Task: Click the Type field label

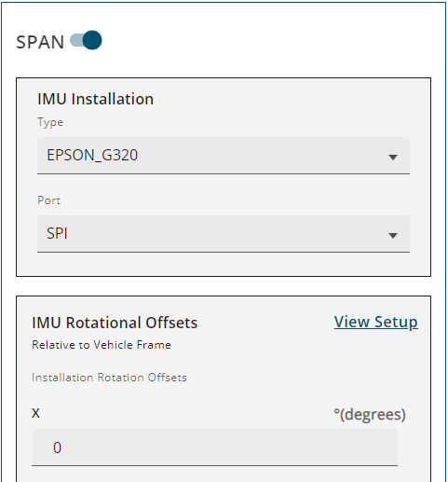Action: coord(50,122)
